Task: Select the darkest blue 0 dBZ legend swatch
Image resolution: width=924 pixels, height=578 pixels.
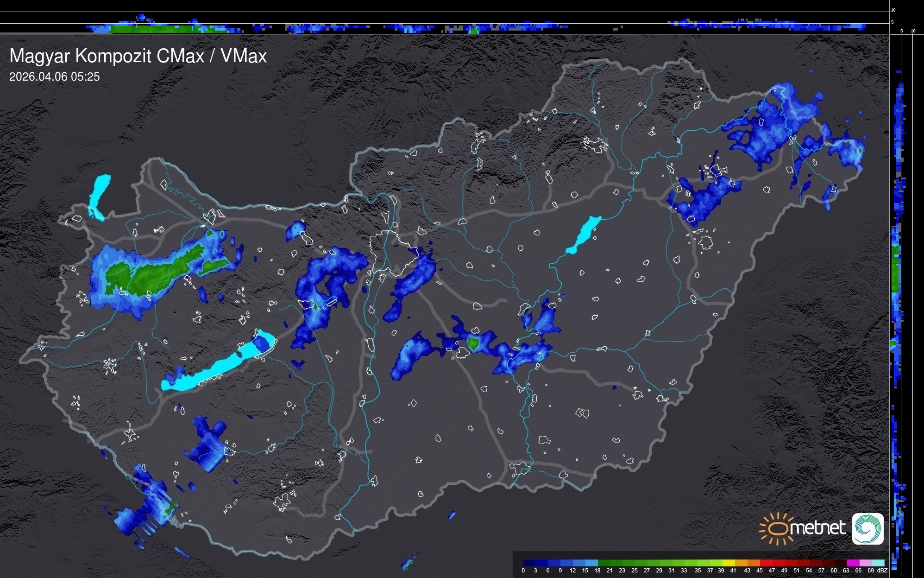Action: pos(529,563)
